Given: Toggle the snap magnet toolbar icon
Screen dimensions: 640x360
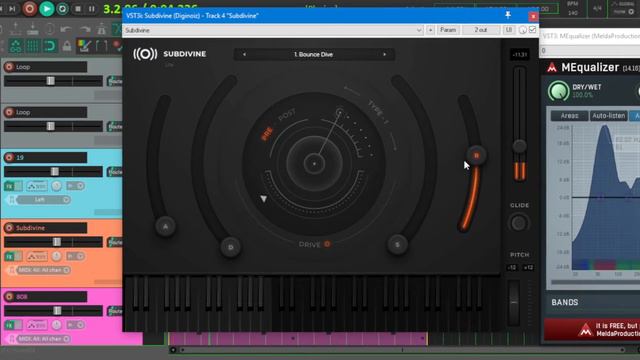Looking at the screenshot, I should coord(49,46).
